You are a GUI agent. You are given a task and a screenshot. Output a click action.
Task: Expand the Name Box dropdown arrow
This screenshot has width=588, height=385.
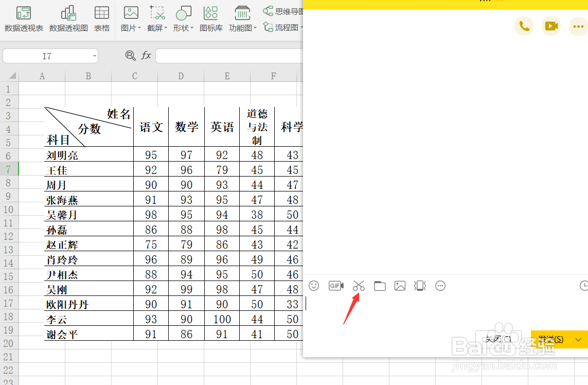(x=95, y=56)
